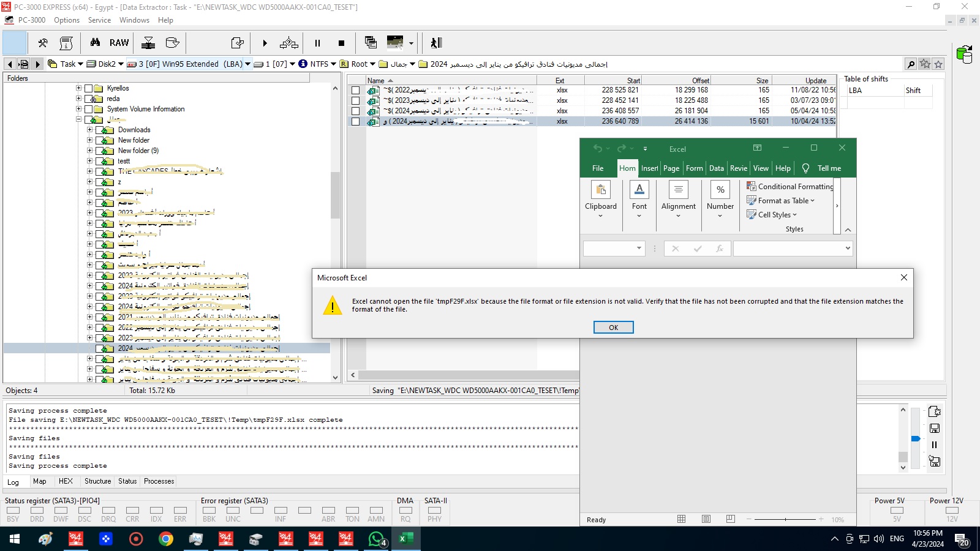The width and height of the screenshot is (980, 551).
Task: Expand the Downloads folder tree node
Action: pos(89,130)
